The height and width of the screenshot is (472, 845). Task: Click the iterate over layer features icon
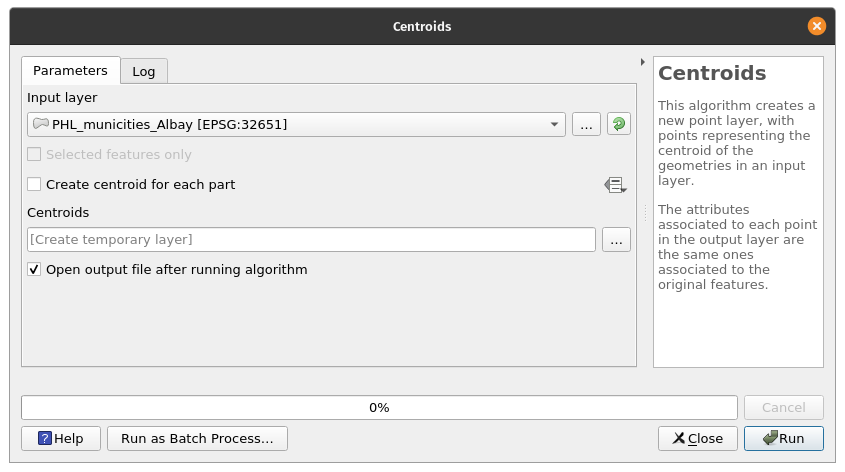(x=619, y=124)
